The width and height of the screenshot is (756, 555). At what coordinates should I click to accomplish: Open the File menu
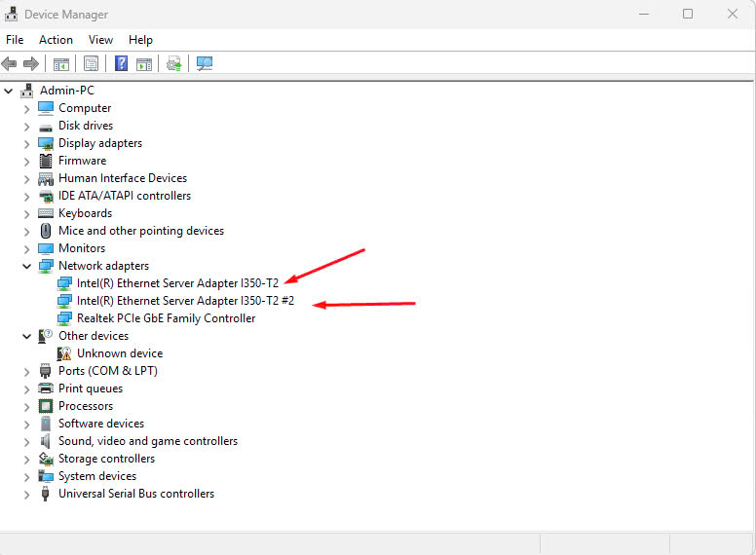coord(15,40)
